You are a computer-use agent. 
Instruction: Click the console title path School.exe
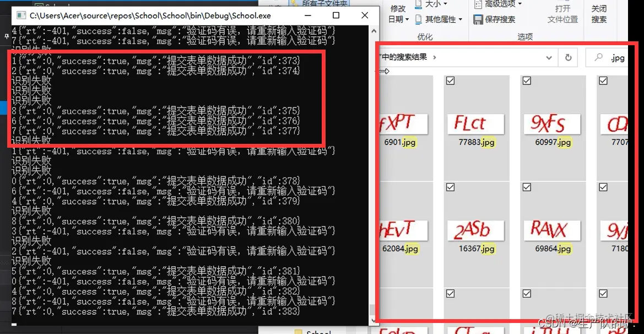tap(150, 15)
